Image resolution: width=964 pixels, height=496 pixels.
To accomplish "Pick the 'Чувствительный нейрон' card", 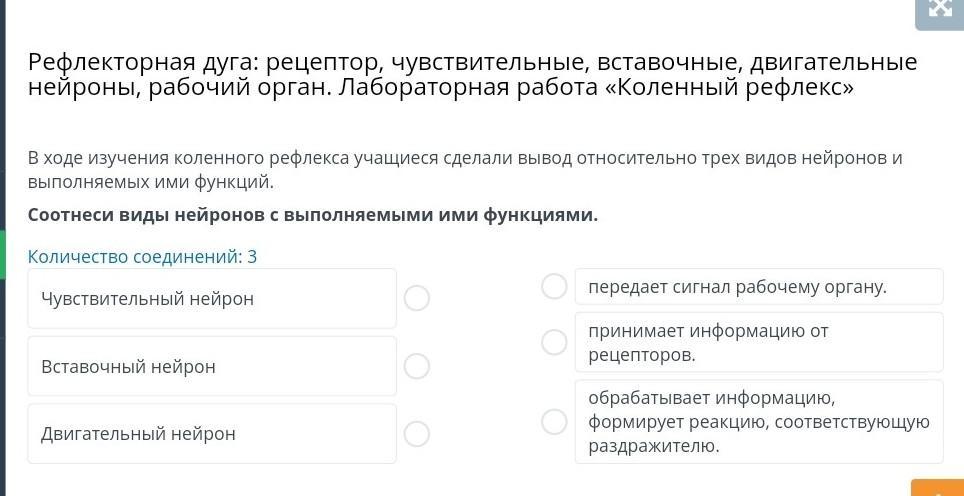I will (211, 298).
